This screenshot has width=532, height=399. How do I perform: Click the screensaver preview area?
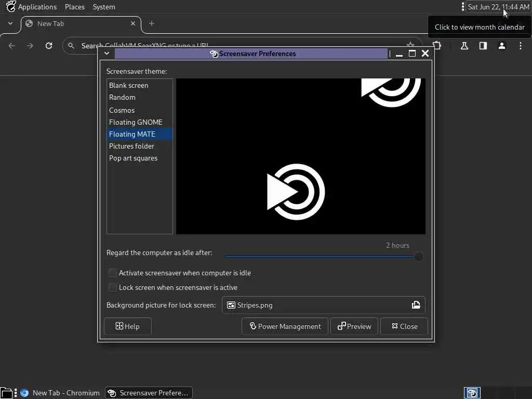pos(301,156)
